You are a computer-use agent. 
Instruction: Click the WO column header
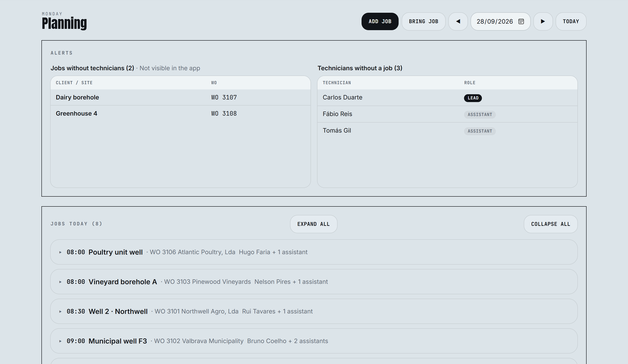(214, 83)
